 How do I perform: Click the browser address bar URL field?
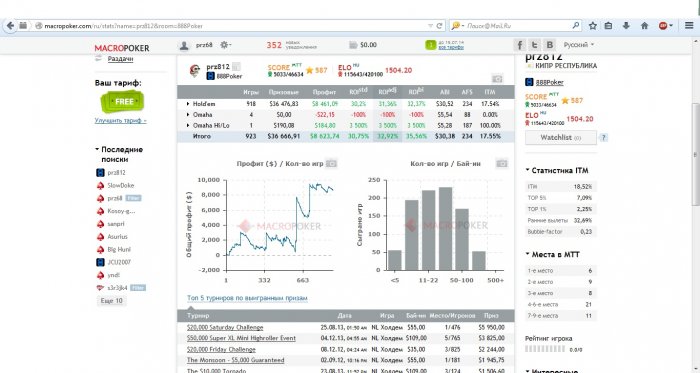[232, 26]
